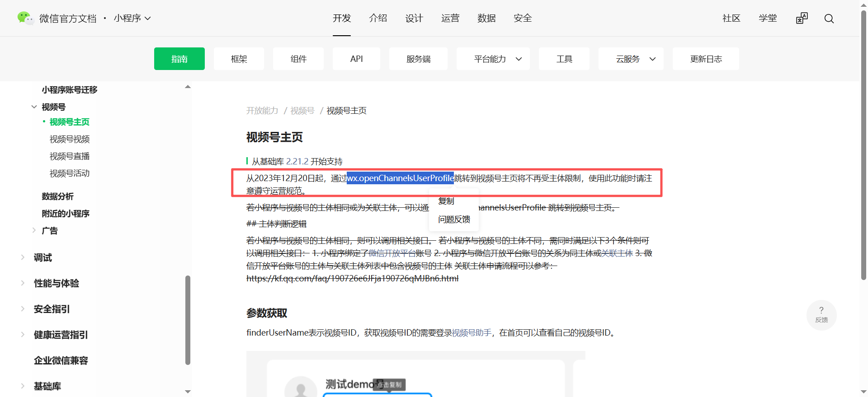Open the kf.qq.com FAQ URL link
This screenshot has height=397, width=868.
pyautogui.click(x=352, y=279)
